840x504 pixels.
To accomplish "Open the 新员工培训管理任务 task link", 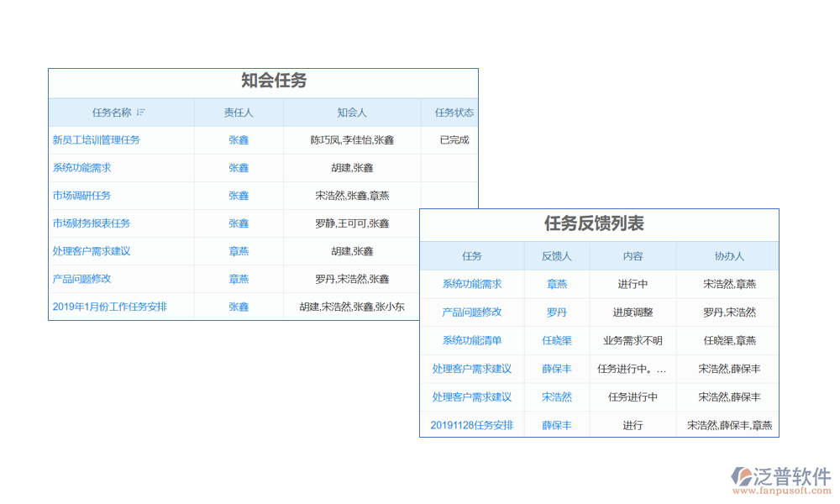I will 96,140.
